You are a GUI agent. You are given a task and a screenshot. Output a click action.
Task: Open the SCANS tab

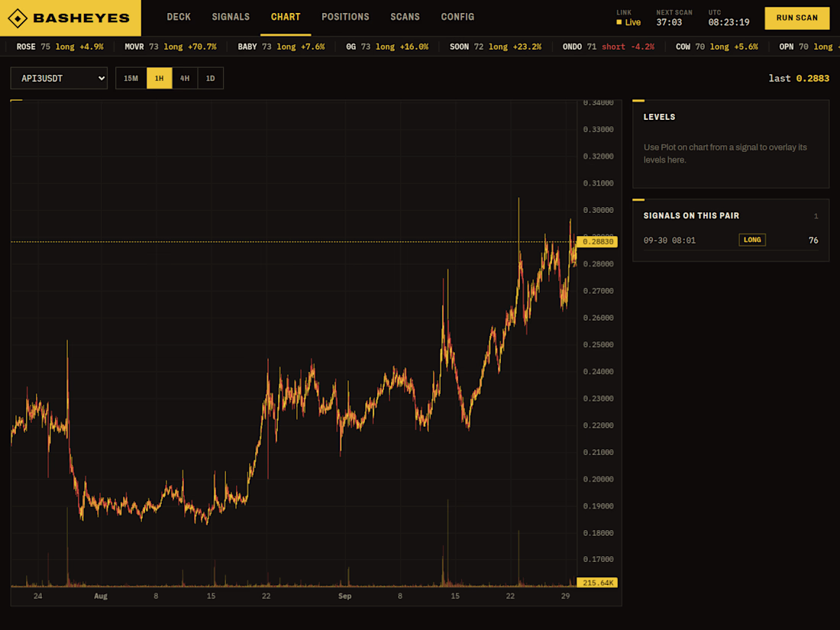click(405, 17)
